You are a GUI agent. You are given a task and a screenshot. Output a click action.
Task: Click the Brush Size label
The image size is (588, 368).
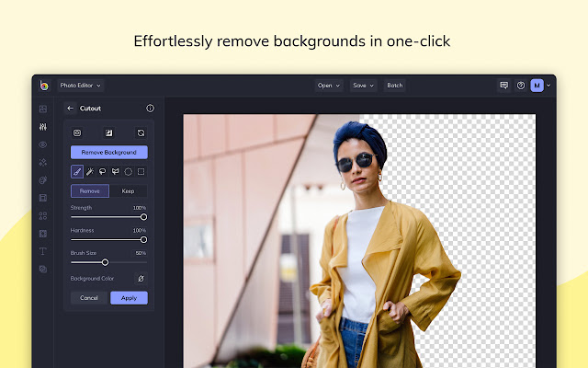84,253
